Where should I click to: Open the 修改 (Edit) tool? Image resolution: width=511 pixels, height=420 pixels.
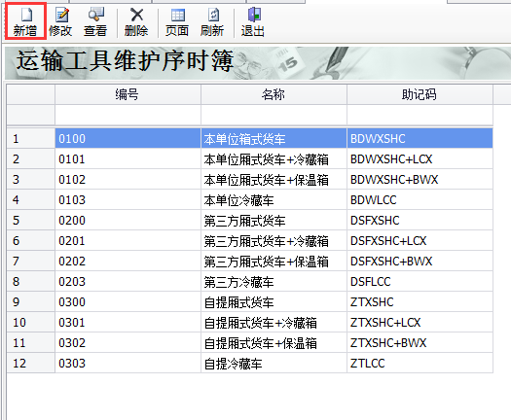pyautogui.click(x=60, y=21)
